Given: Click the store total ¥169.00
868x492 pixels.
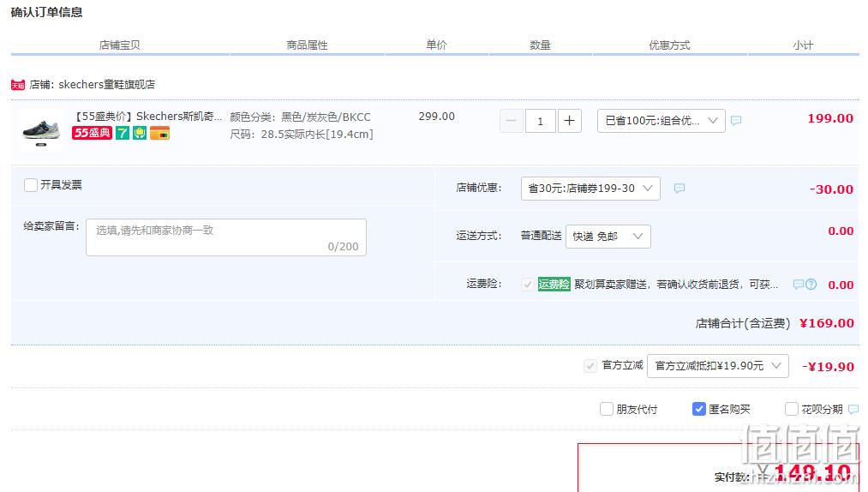Looking at the screenshot, I should click(x=827, y=323).
